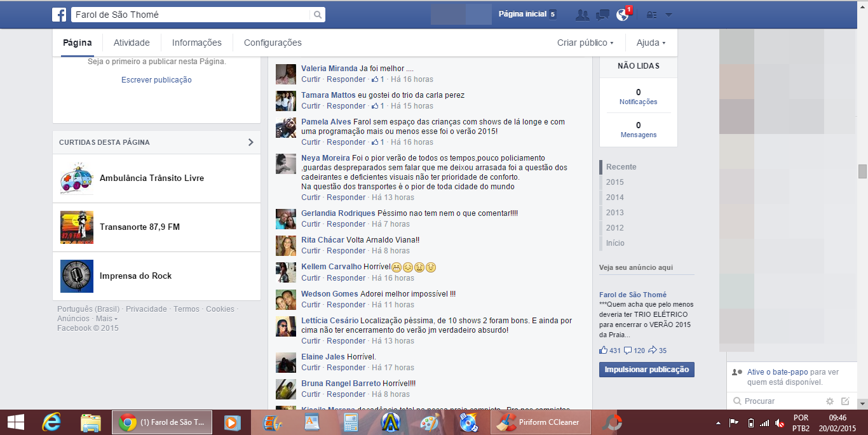Expand Curtidas desta página chevron
868x435 pixels.
[x=250, y=142]
